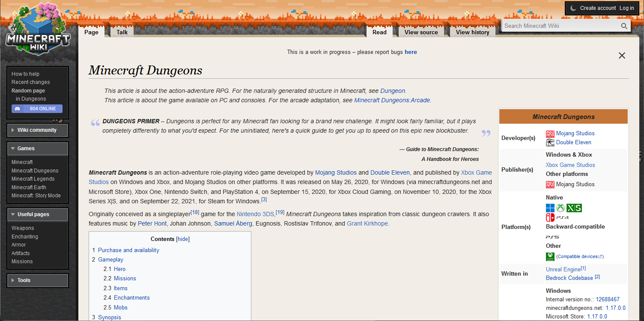Click Create account link

tap(598, 8)
